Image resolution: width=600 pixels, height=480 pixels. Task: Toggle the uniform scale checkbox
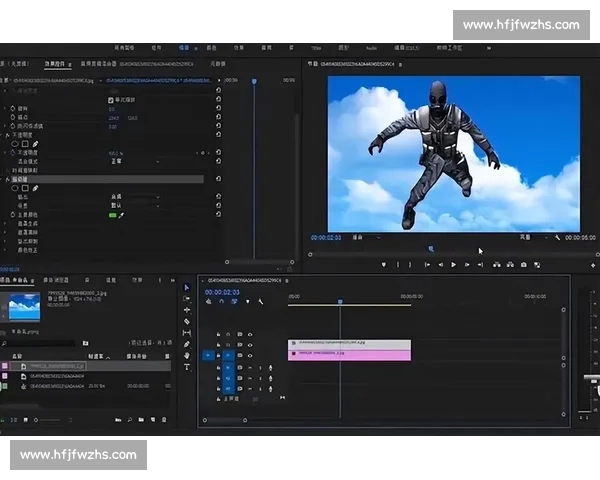(x=111, y=100)
